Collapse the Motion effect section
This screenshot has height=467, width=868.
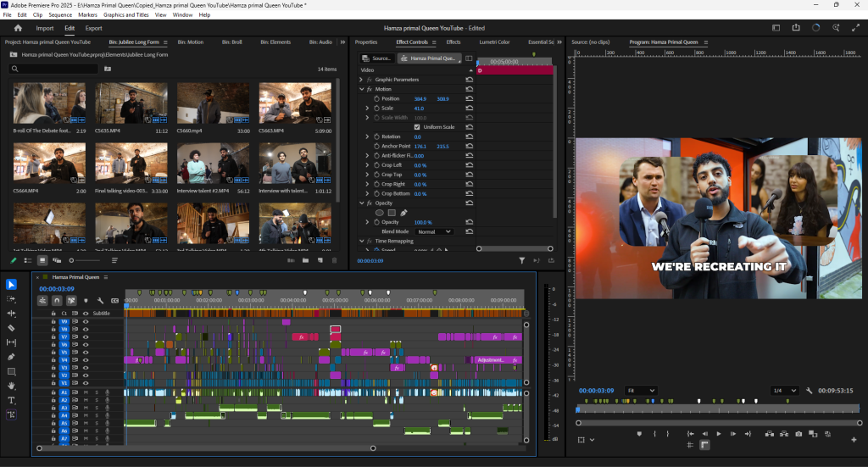[x=362, y=89]
